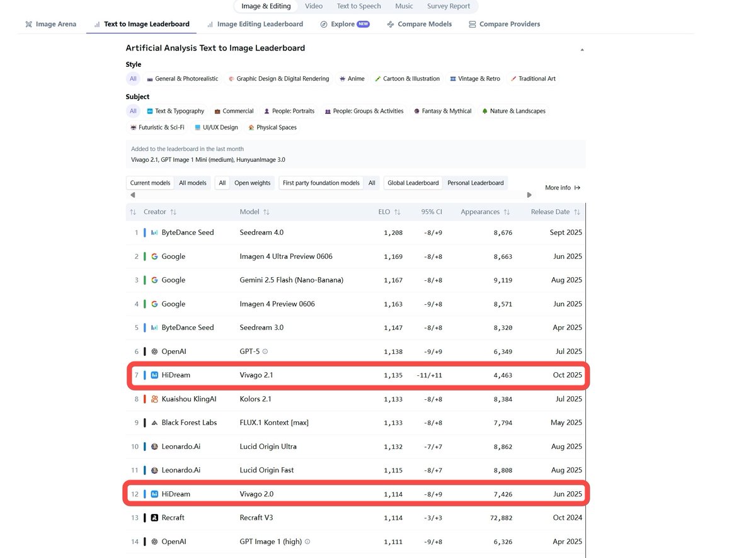756x558 pixels.
Task: Click the Recraft logo icon
Action: point(154,518)
